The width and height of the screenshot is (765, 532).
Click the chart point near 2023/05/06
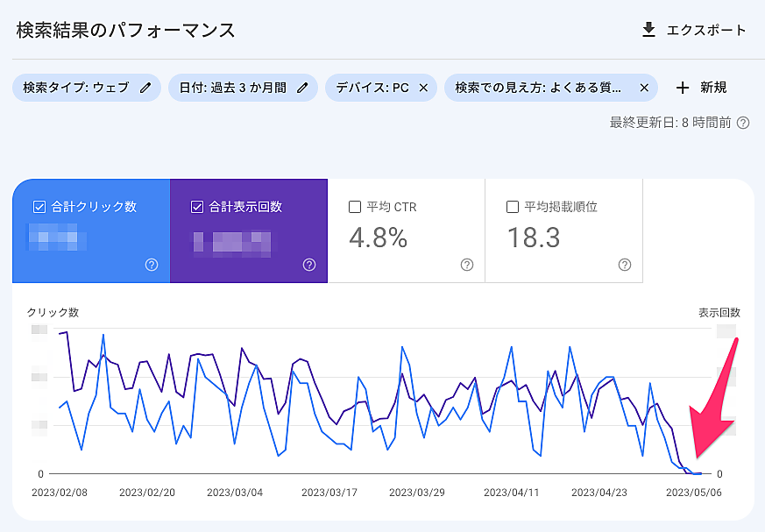(x=698, y=473)
